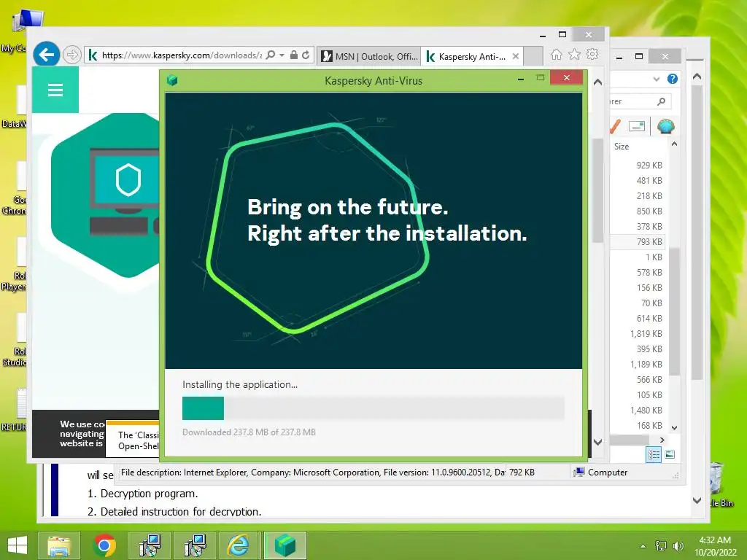Close the Kaspersky Anti-Virus browser tab
The height and width of the screenshot is (560, 747).
[516, 56]
